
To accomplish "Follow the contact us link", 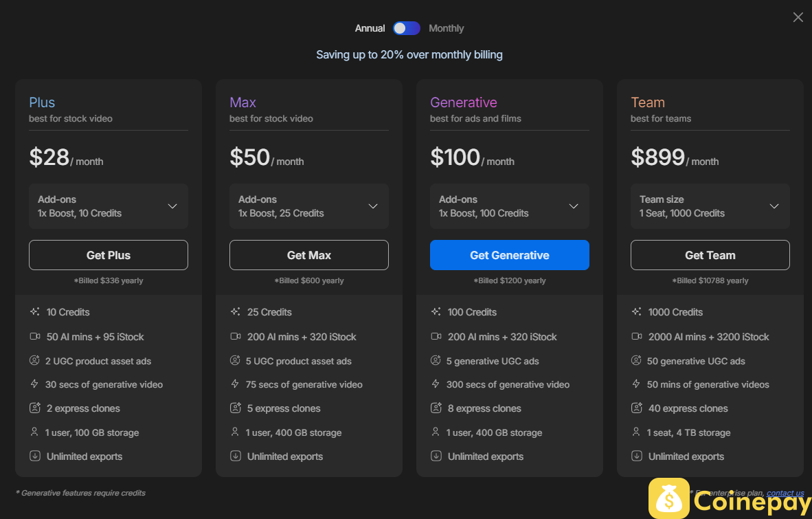I will pyautogui.click(x=785, y=493).
